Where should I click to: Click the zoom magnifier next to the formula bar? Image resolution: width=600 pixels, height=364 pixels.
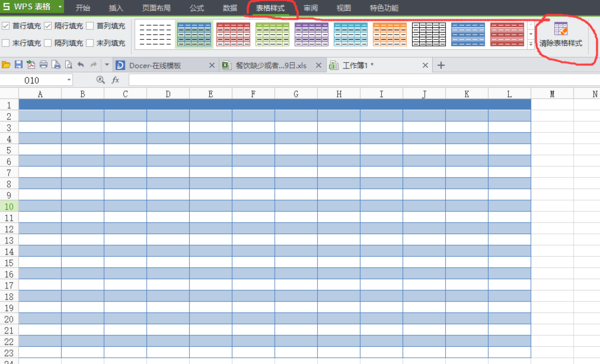coord(100,80)
